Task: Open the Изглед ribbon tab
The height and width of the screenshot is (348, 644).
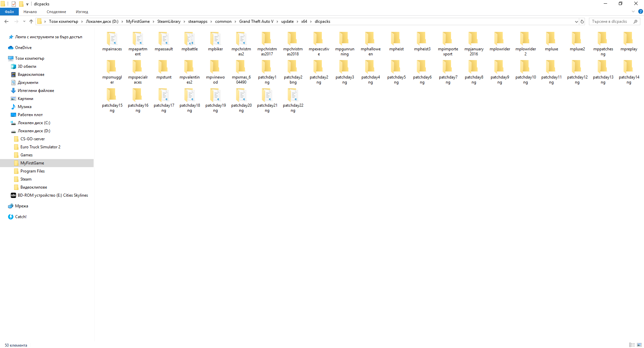Action: pos(82,12)
